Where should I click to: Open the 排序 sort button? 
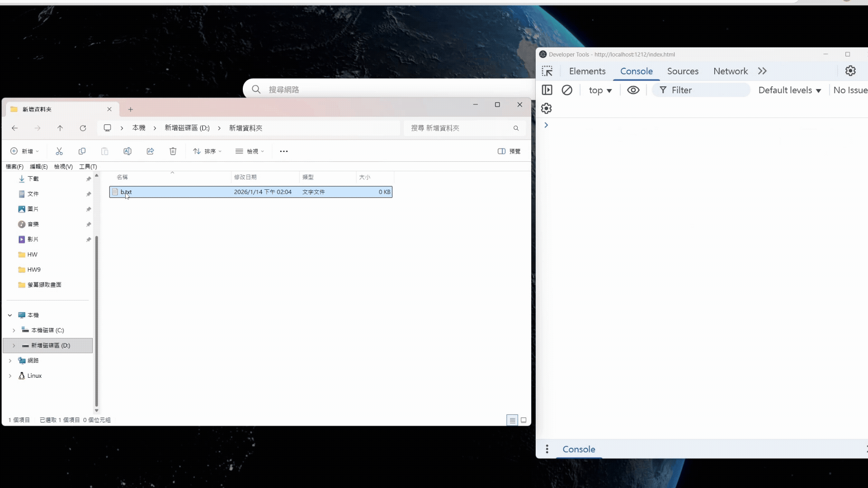coord(207,151)
